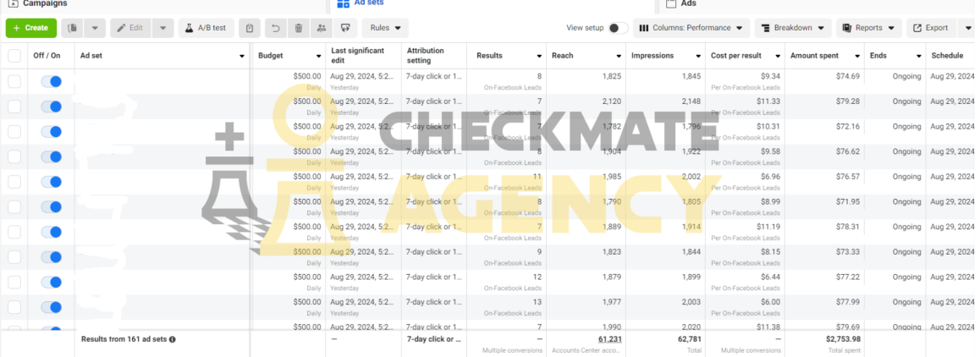Screen dimensions: 980x357
Task: Click the clipboard icon in the toolbar
Action: pos(250,28)
